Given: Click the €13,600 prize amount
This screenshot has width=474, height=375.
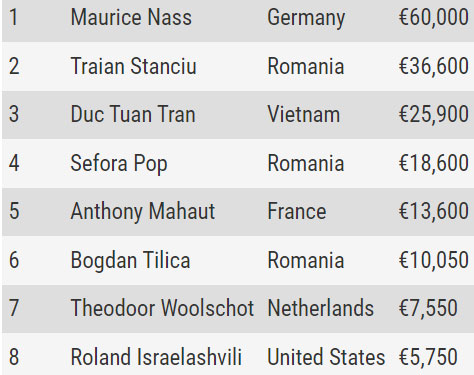Looking at the screenshot, I should point(434,211).
